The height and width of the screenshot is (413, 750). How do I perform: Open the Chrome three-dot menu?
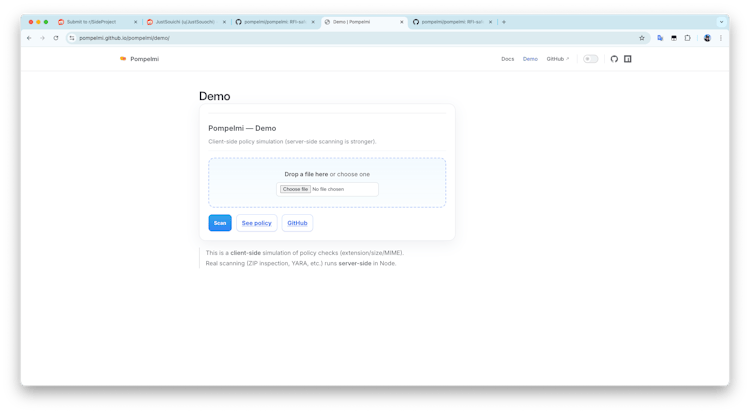pyautogui.click(x=720, y=38)
